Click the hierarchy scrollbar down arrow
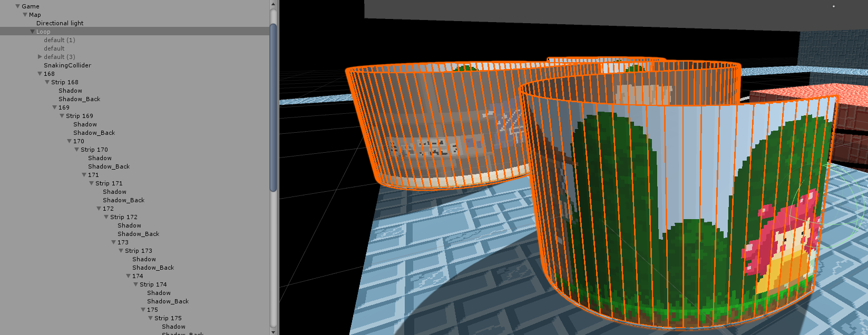This screenshot has width=868, height=335. [273, 331]
